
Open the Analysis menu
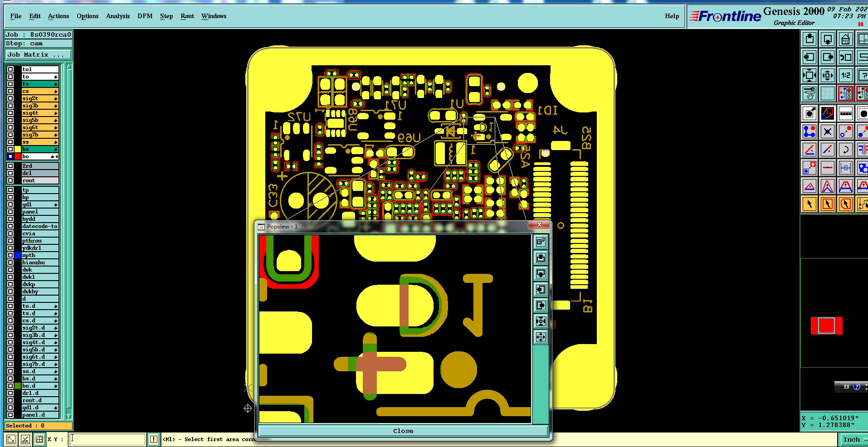tap(118, 16)
